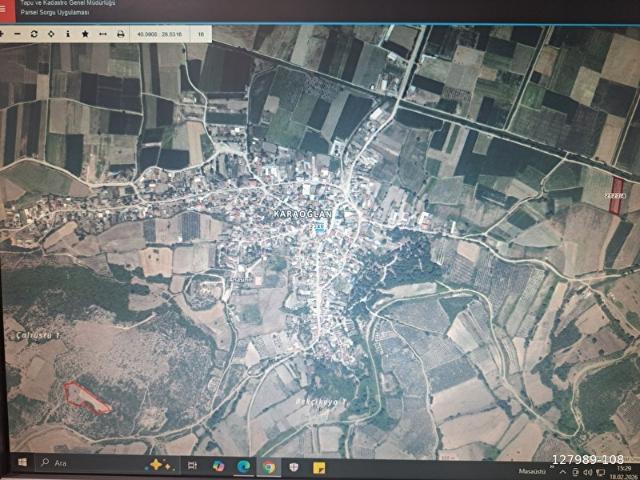Open the Windows Start menu
This screenshot has width=640, height=480.
point(22,462)
